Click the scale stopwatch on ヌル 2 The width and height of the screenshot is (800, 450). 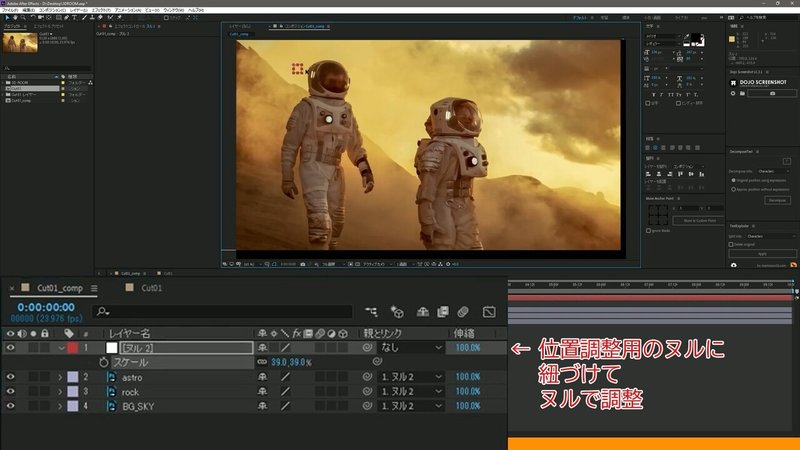pos(104,362)
